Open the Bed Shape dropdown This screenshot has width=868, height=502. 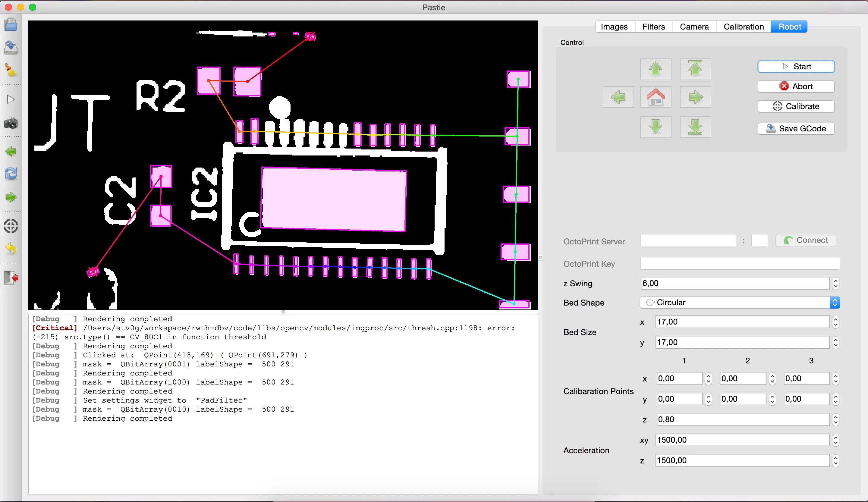pos(739,303)
